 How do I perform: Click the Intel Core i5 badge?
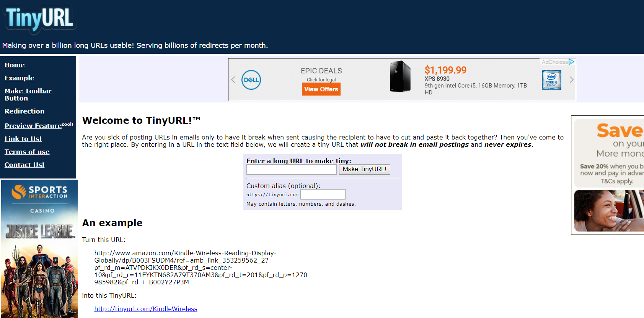pos(551,80)
